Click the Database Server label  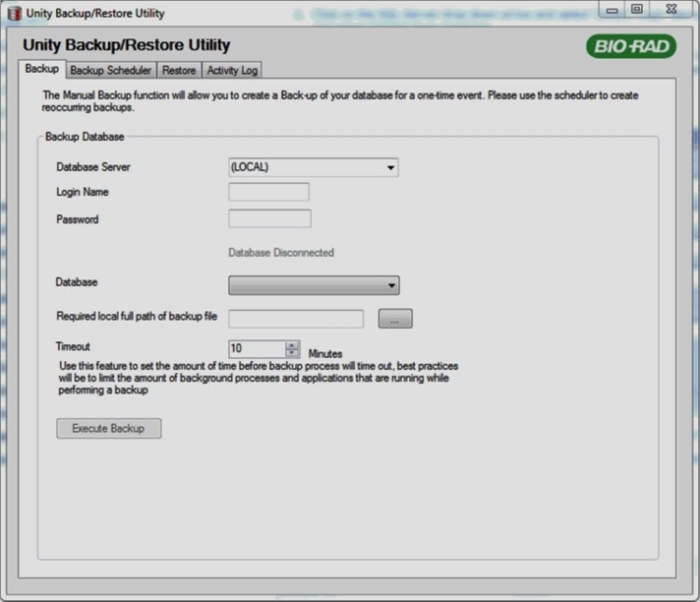pyautogui.click(x=93, y=167)
